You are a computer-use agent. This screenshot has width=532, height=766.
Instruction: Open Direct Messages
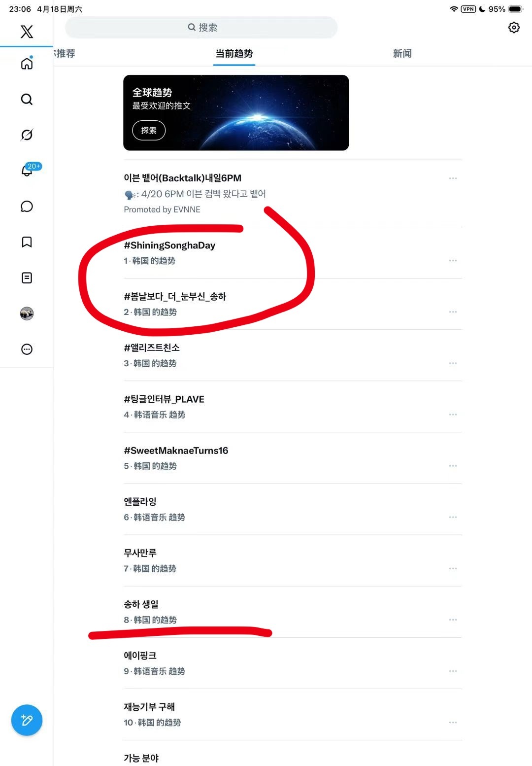click(27, 207)
